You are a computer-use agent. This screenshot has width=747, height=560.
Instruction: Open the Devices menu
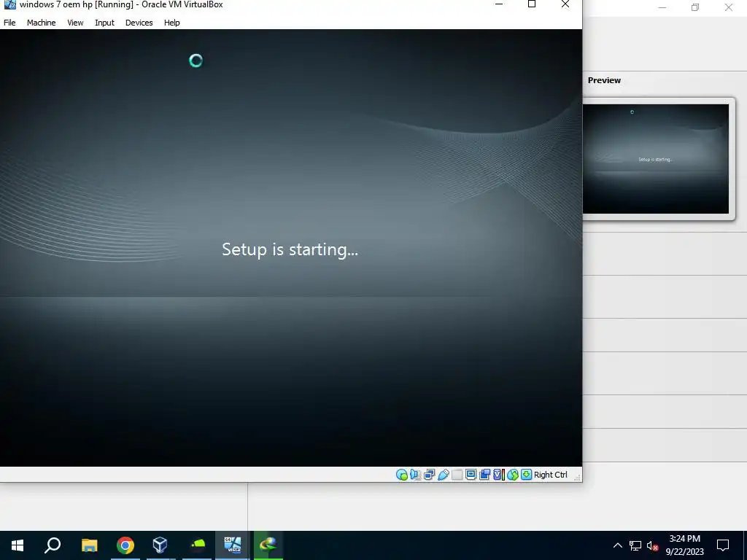(x=139, y=23)
